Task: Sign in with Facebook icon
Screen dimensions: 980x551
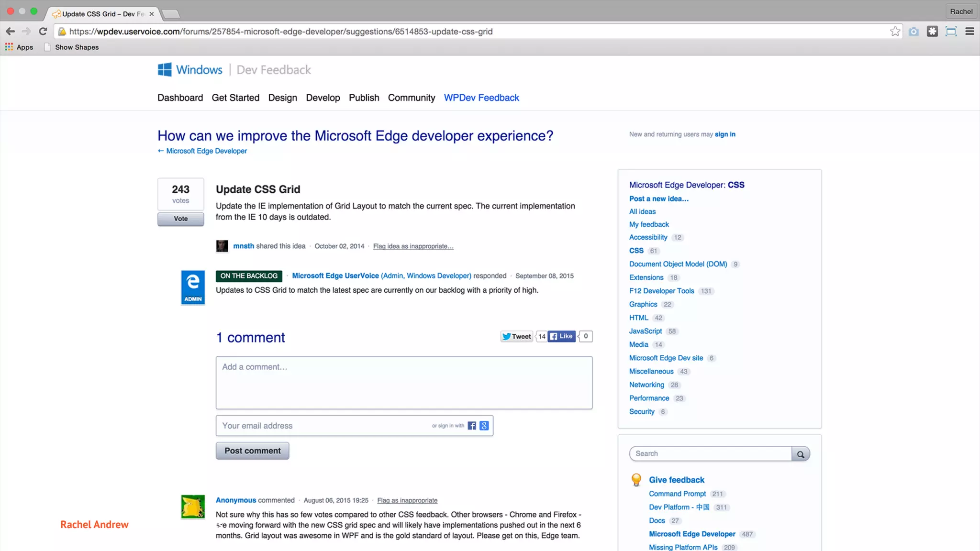Action: coord(472,426)
